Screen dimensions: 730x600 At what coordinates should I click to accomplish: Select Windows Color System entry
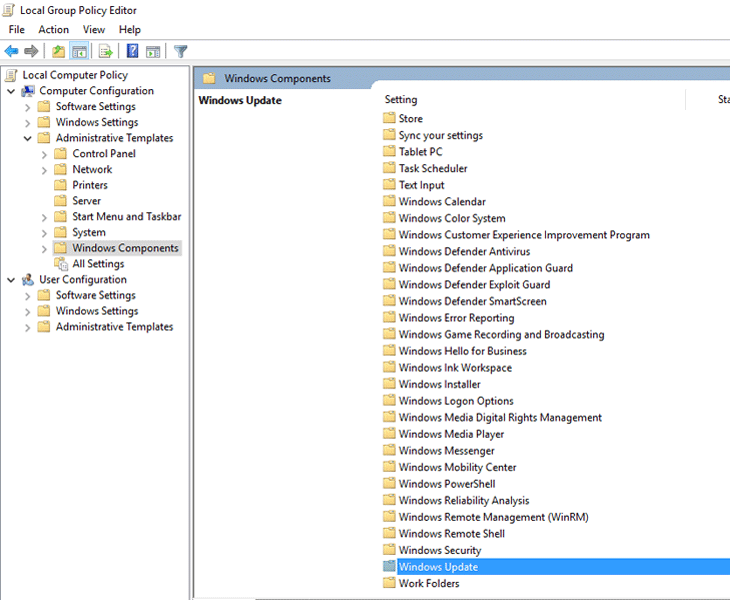[x=452, y=218]
